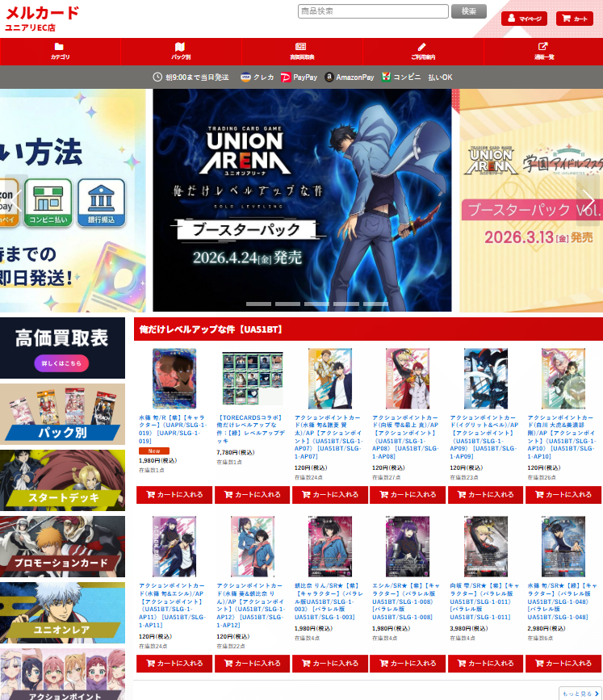Image resolution: width=603 pixels, height=700 pixels.
Task: Add 向坂 雫/SR★ 3,980円 to cart
Action: tap(485, 664)
